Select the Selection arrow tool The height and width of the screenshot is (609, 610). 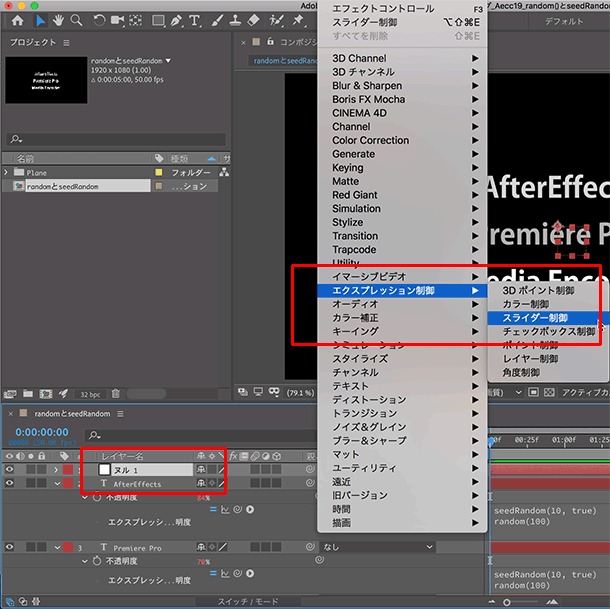point(40,20)
